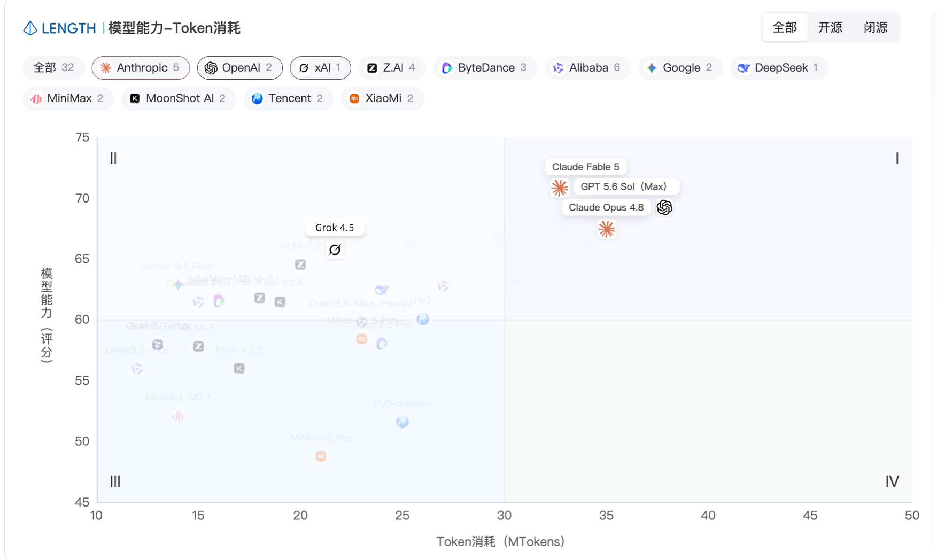Screen dimensions: 937x560
Task: Enable the Z.AI vendor filter
Action: (x=392, y=68)
